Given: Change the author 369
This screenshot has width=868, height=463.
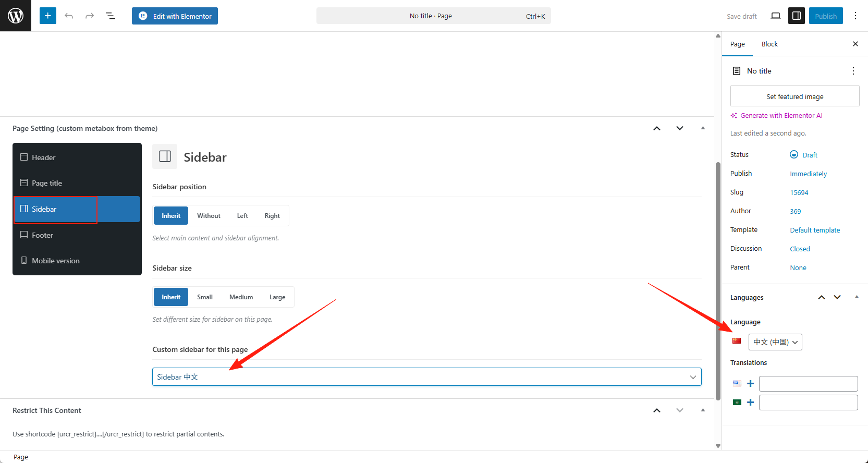Looking at the screenshot, I should (795, 212).
